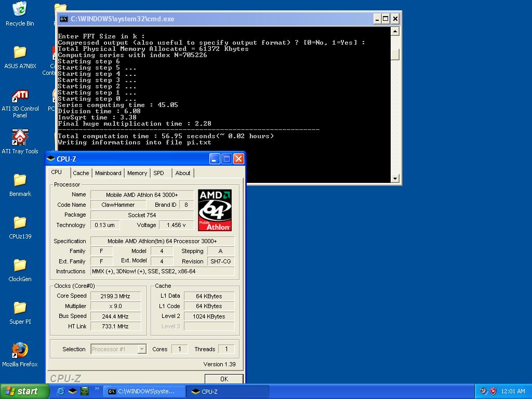The height and width of the screenshot is (399, 532).
Task: Click the Instructions field listing MMX, SSE
Action: (163, 271)
